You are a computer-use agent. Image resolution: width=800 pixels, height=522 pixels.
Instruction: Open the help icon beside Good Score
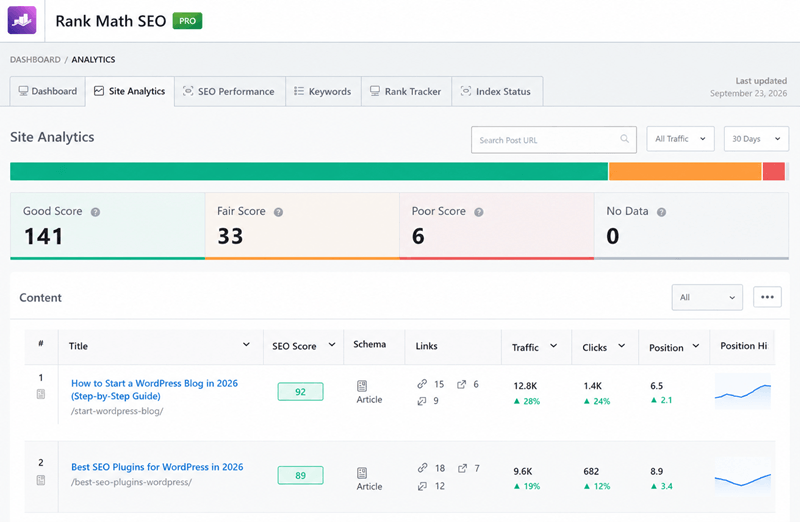pos(95,212)
